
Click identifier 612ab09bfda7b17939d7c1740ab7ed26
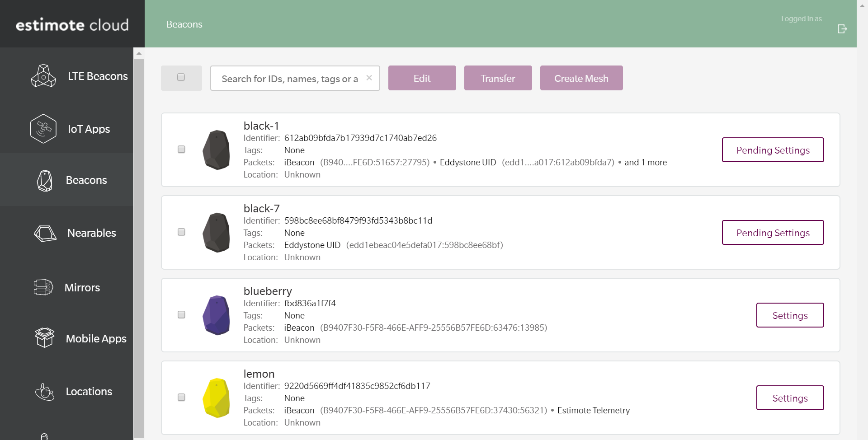360,138
